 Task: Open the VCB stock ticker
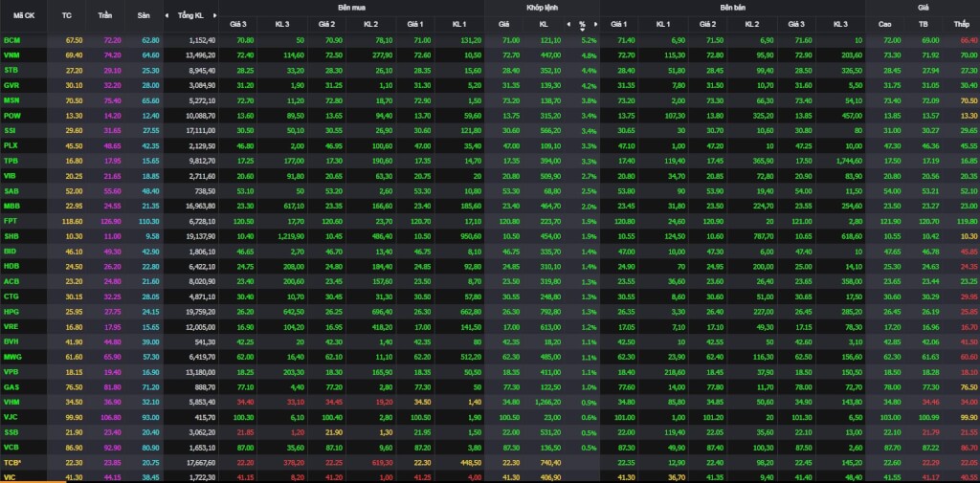pyautogui.click(x=11, y=448)
